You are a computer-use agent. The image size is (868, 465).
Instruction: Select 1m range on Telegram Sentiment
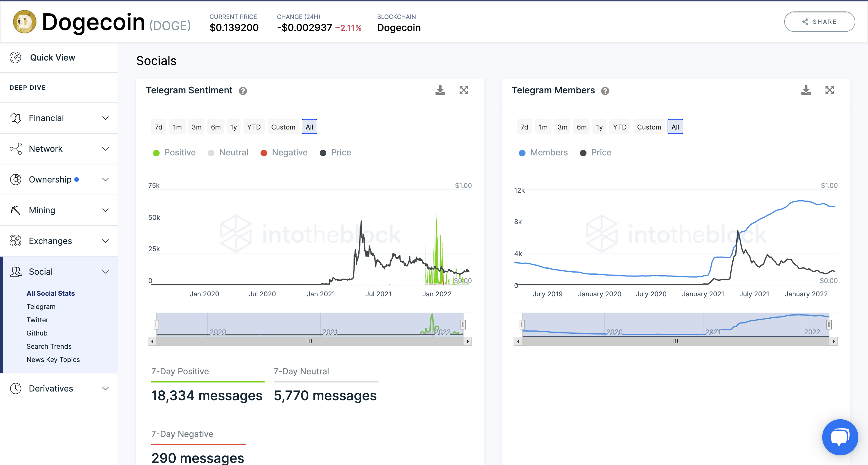pyautogui.click(x=177, y=127)
